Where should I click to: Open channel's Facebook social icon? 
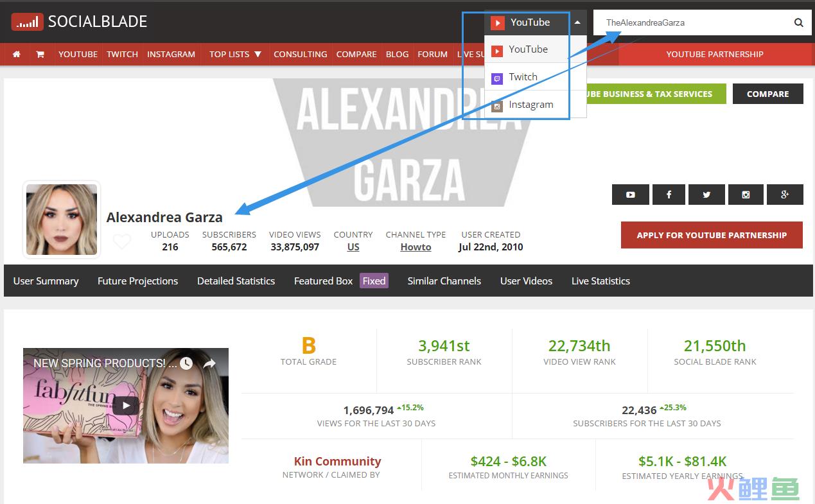pyautogui.click(x=669, y=195)
